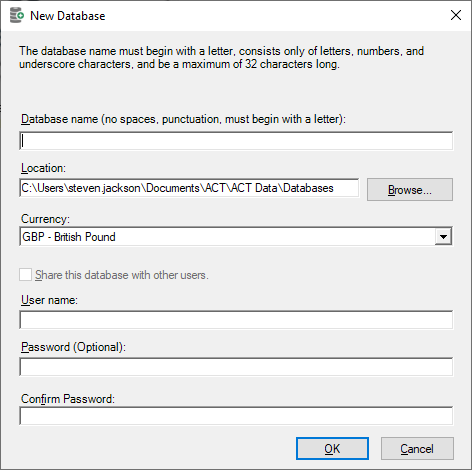Click the 'Confirm Password:' label text
Screen dimensions: 472x470
click(x=68, y=399)
